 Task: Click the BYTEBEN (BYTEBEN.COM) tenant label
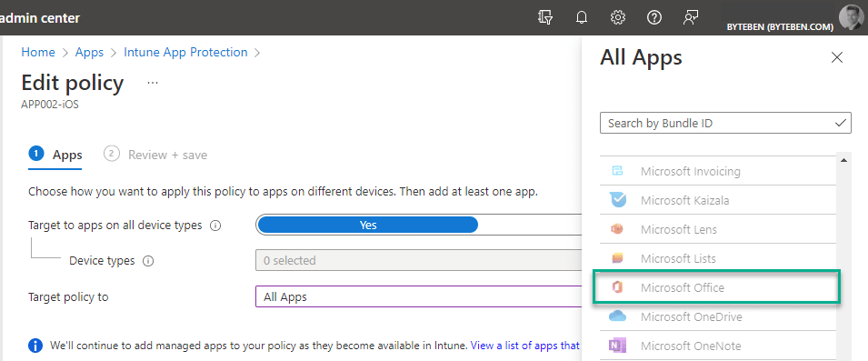click(781, 26)
